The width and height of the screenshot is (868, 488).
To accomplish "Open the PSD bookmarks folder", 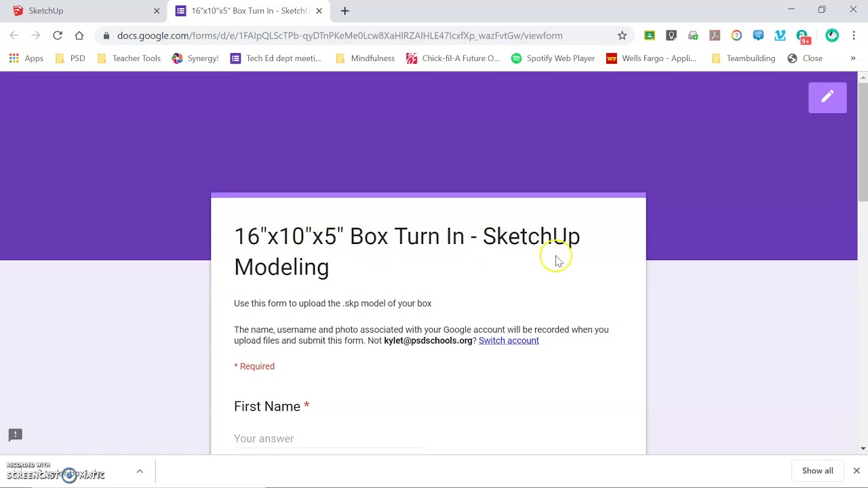I will tap(71, 58).
